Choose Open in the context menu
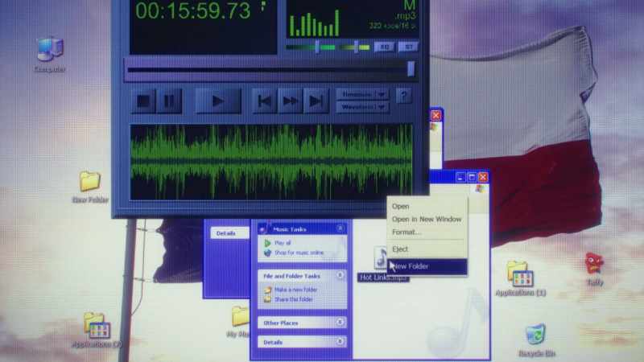This screenshot has height=362, width=644. pyautogui.click(x=400, y=207)
